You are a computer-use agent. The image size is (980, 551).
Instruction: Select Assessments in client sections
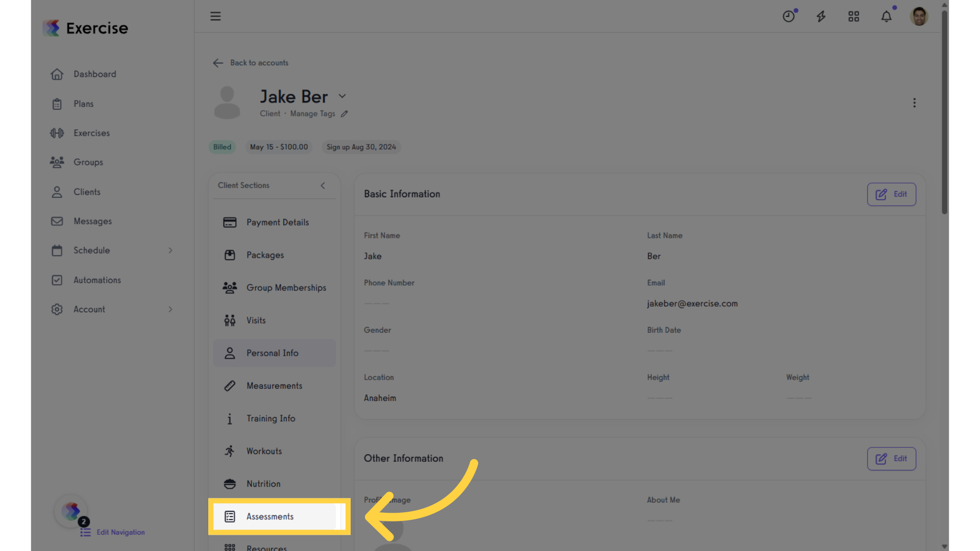(275, 516)
